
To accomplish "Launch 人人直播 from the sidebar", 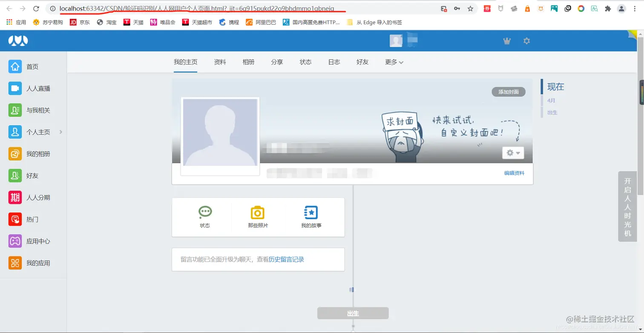I will pos(14,88).
